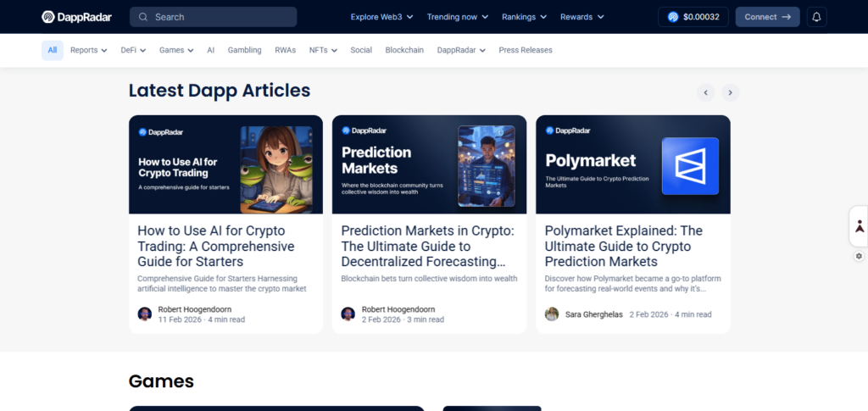The height and width of the screenshot is (411, 868).
Task: Click the arrow icon on the Connect button
Action: tap(786, 17)
